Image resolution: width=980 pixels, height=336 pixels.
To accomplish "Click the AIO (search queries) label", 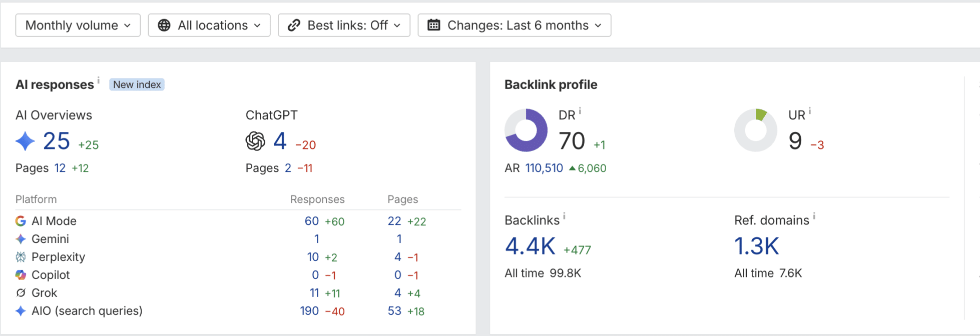I will click(x=87, y=311).
